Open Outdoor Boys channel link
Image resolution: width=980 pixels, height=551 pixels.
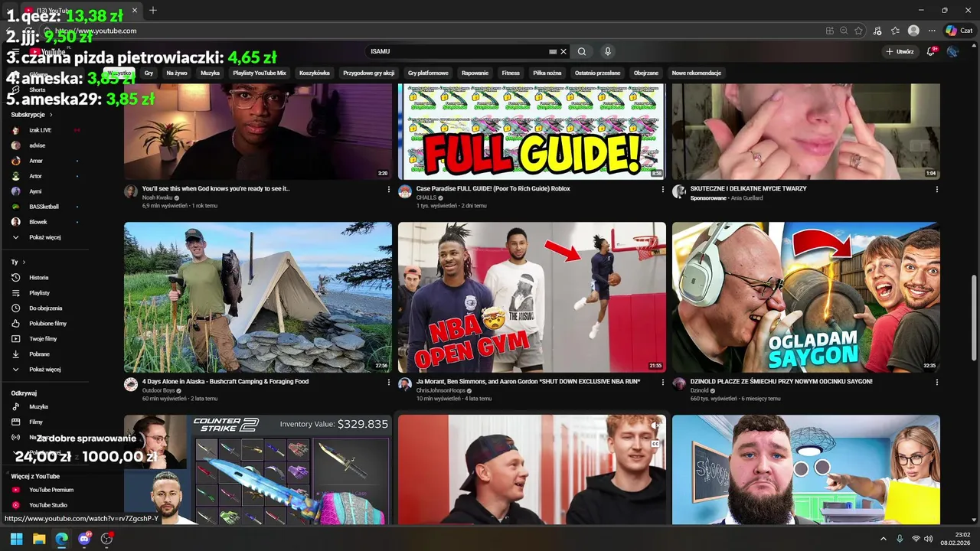tap(160, 390)
